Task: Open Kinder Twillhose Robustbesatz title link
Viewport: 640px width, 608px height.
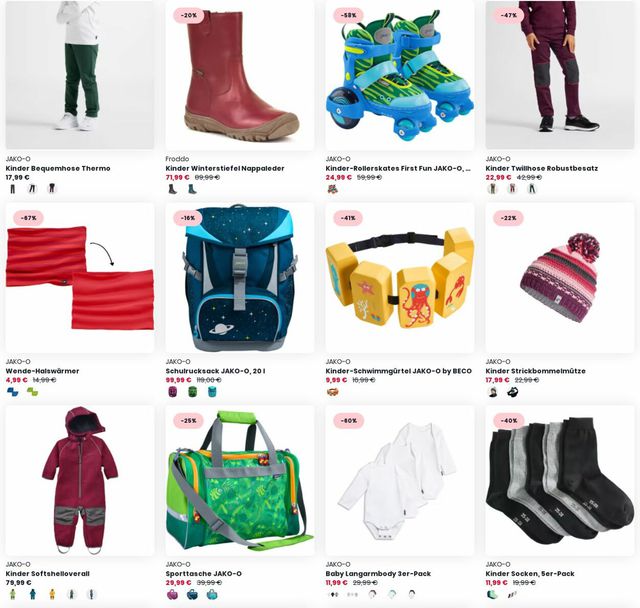Action: [x=541, y=168]
